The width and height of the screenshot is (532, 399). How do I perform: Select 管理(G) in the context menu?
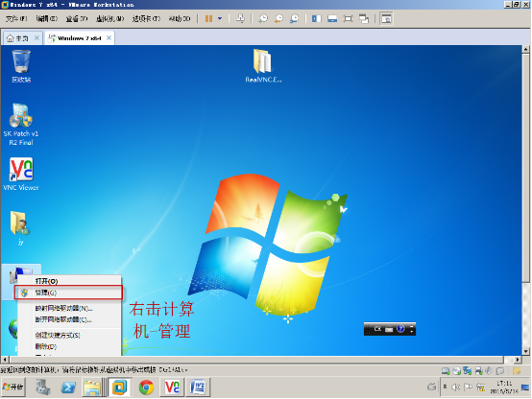(68, 293)
